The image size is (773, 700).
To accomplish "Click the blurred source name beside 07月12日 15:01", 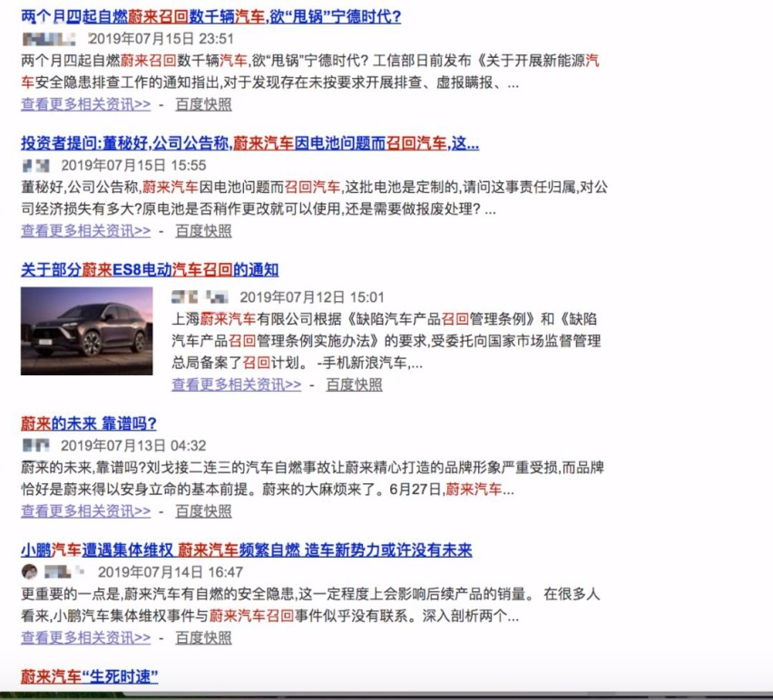I will (200, 297).
